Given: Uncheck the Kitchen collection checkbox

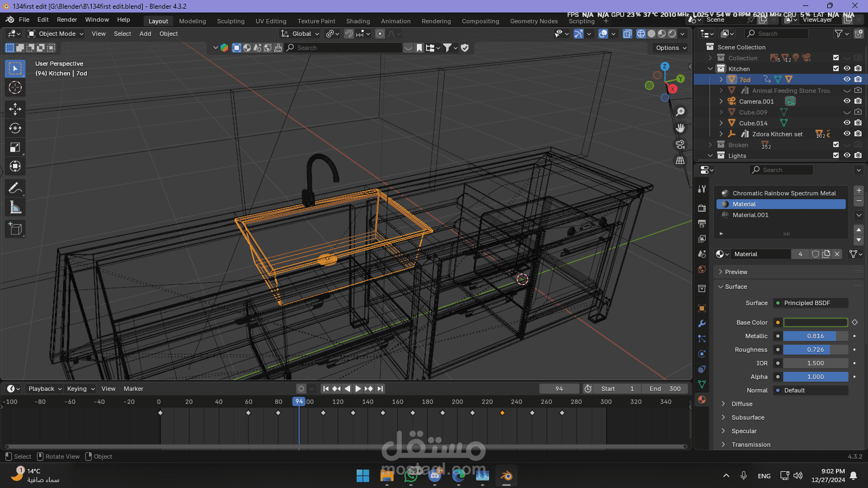Looking at the screenshot, I should coord(836,69).
